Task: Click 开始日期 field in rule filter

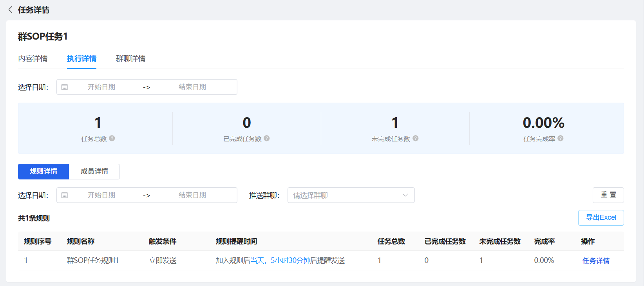Action: pyautogui.click(x=101, y=195)
